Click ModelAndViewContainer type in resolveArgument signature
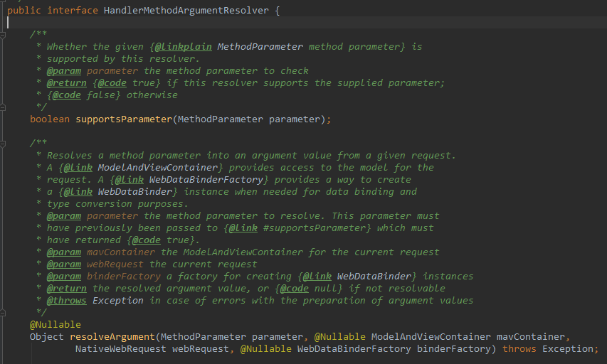 pos(431,337)
